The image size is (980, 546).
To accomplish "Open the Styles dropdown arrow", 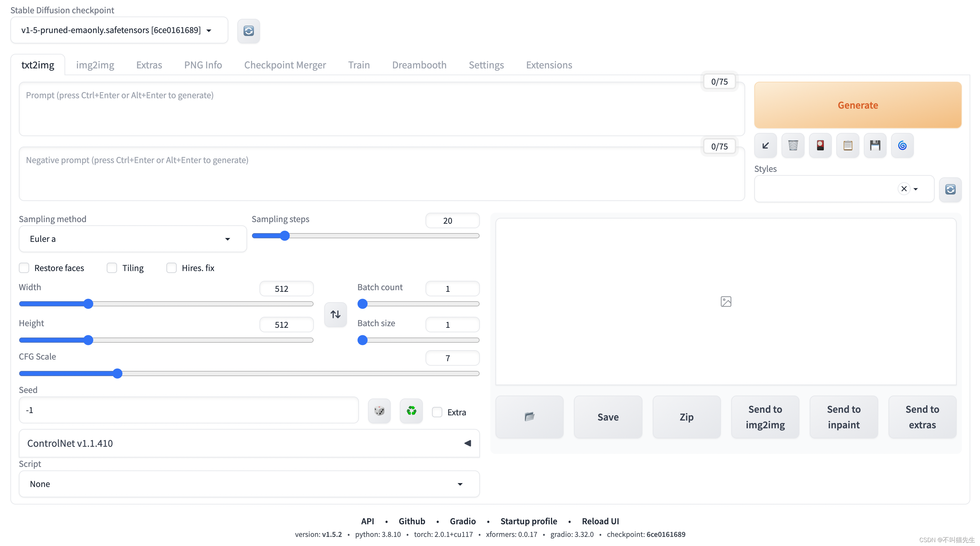I will click(x=916, y=189).
